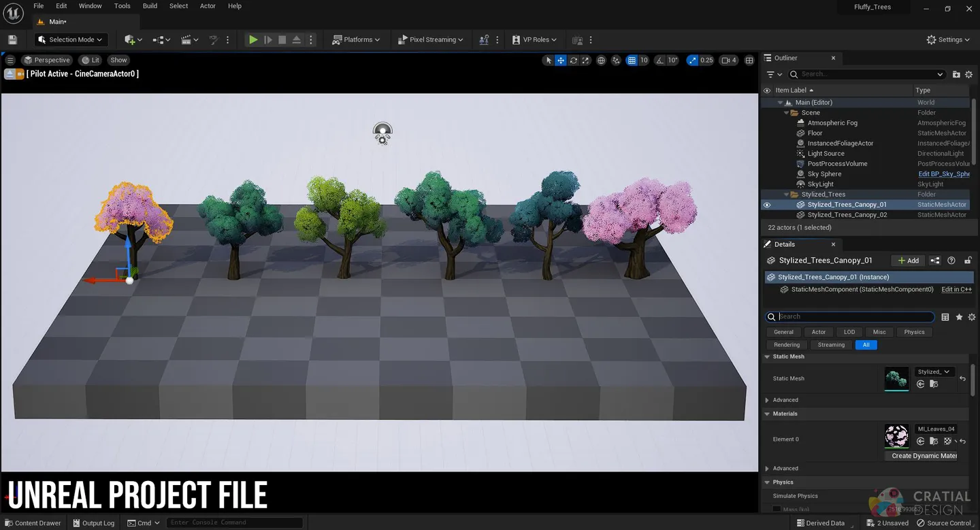Click the Edit in C++ link
The height and width of the screenshot is (530, 980).
(956, 290)
